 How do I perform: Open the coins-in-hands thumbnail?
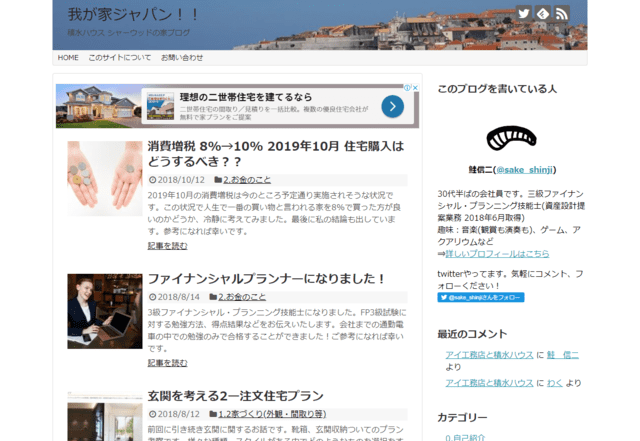click(105, 178)
